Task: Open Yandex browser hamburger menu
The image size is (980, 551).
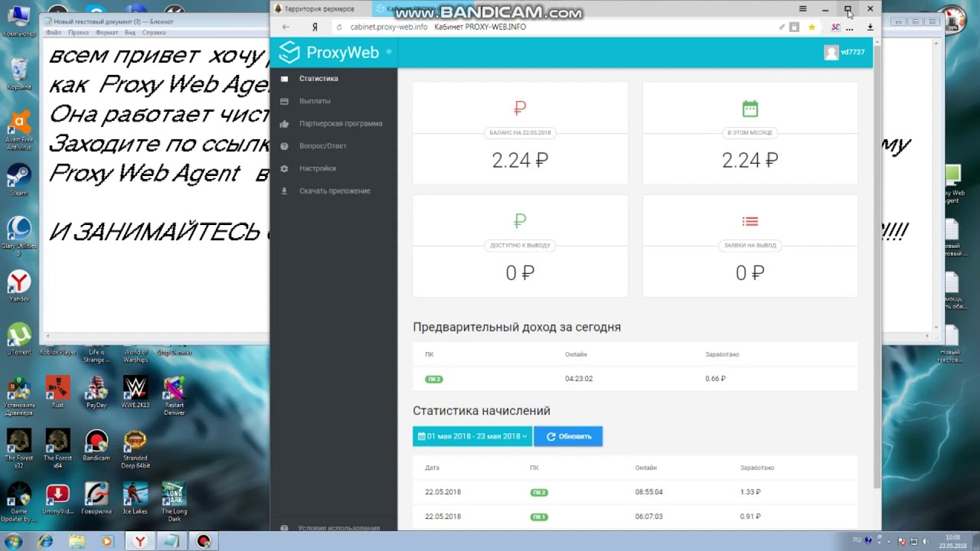Action: [x=802, y=9]
